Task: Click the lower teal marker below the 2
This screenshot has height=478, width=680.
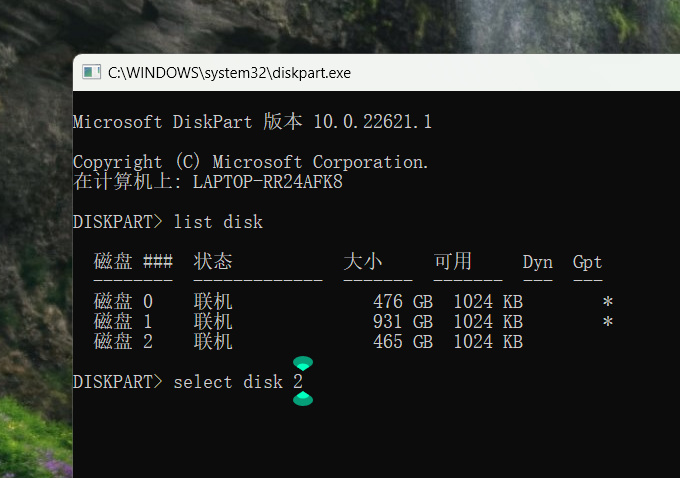Action: point(303,399)
